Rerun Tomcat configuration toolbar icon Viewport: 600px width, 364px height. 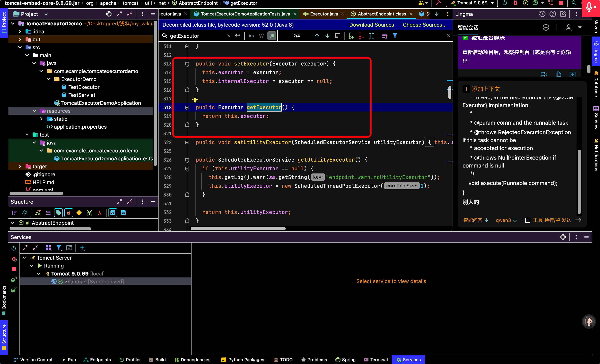pyautogui.click(x=505, y=3)
